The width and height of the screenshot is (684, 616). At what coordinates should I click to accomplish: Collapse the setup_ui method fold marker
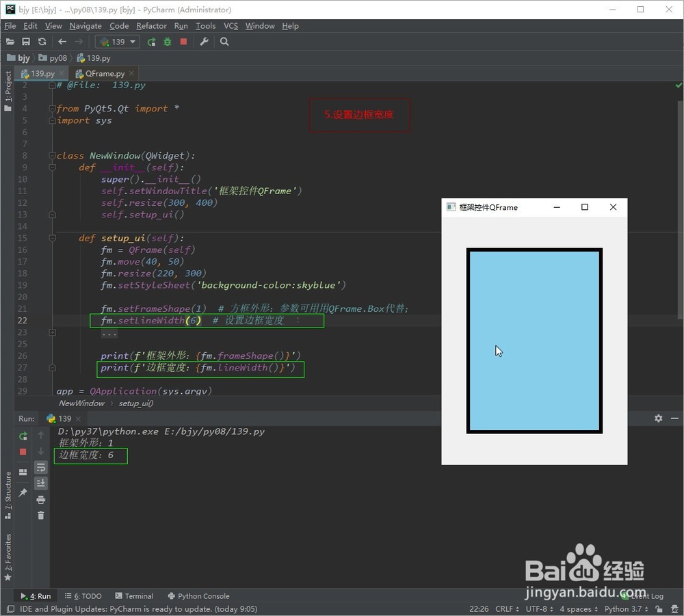point(53,238)
